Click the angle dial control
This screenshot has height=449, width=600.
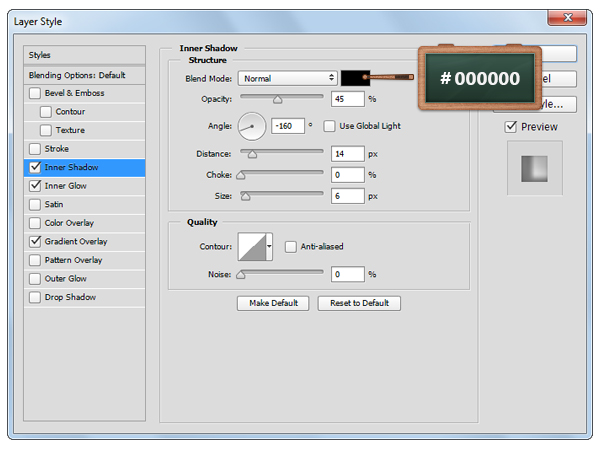(252, 126)
